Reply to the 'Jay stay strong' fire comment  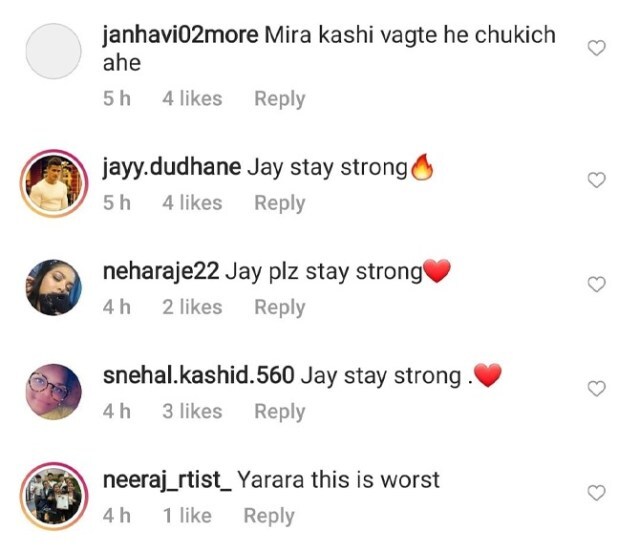tap(280, 203)
